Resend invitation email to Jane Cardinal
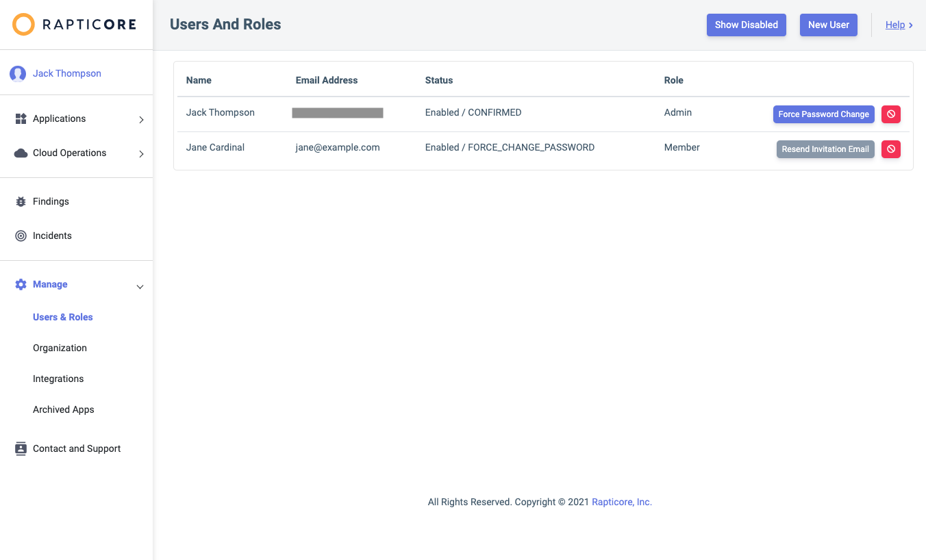926x560 pixels. (x=825, y=149)
